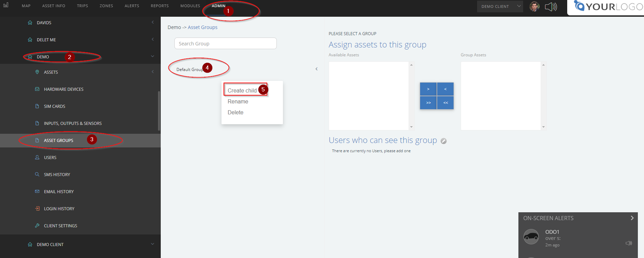Collapse the DEMO client chevron

pyautogui.click(x=153, y=56)
